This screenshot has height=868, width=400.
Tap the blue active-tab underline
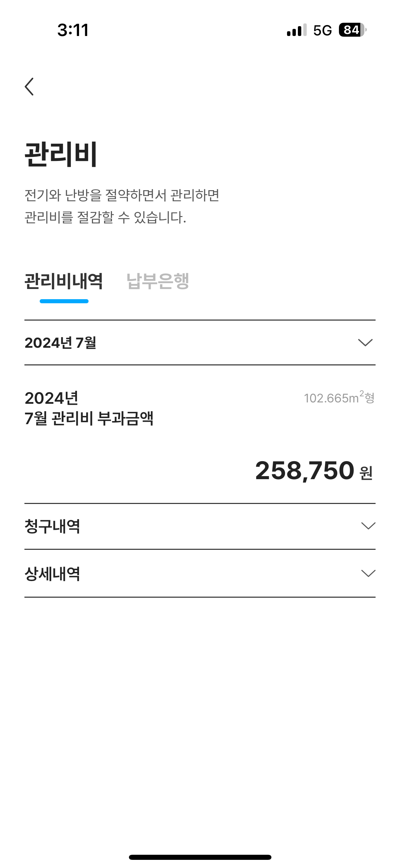coord(64,301)
